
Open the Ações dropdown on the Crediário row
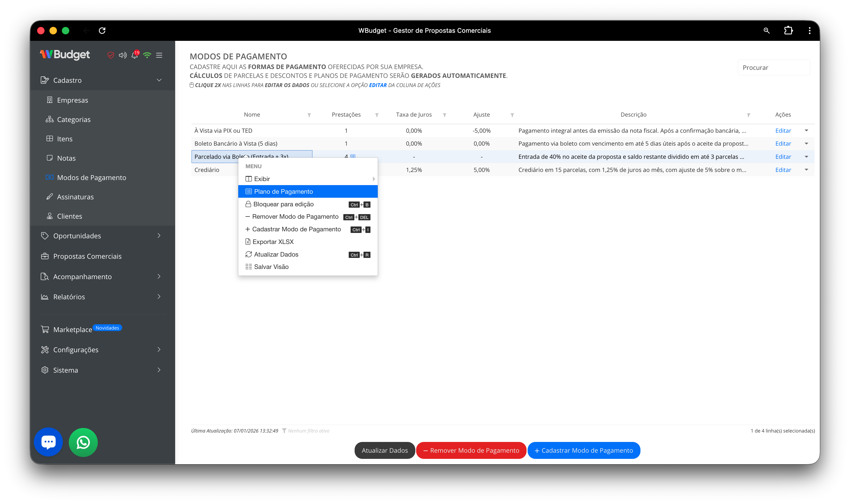(807, 170)
